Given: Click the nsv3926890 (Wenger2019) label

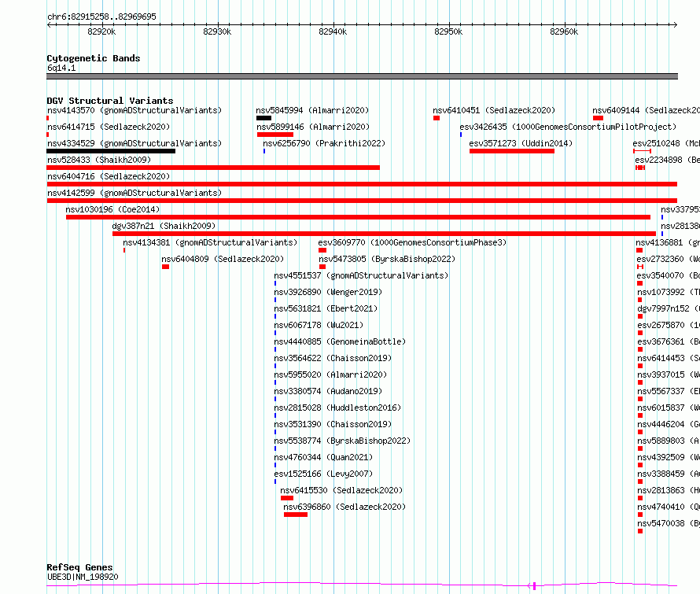Looking at the screenshot, I should [x=328, y=292].
